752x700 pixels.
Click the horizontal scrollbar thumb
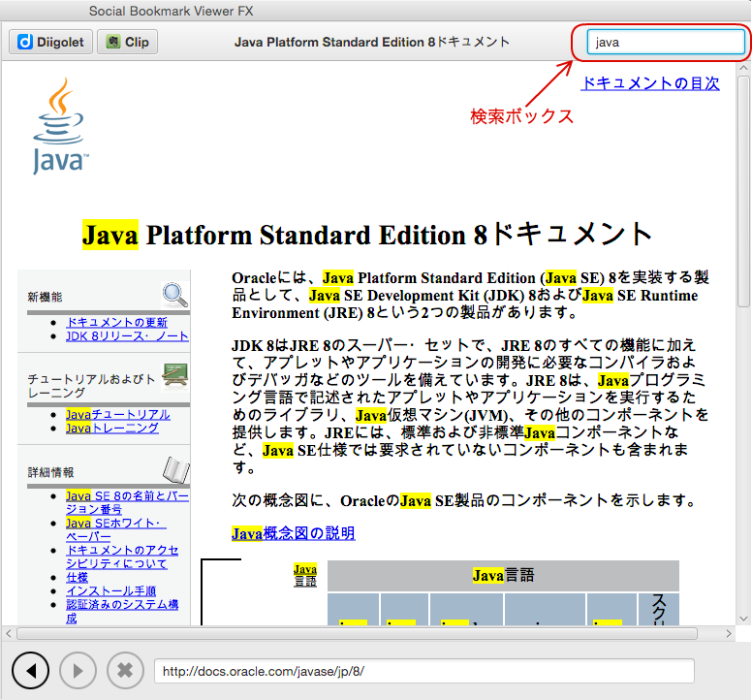click(357, 634)
